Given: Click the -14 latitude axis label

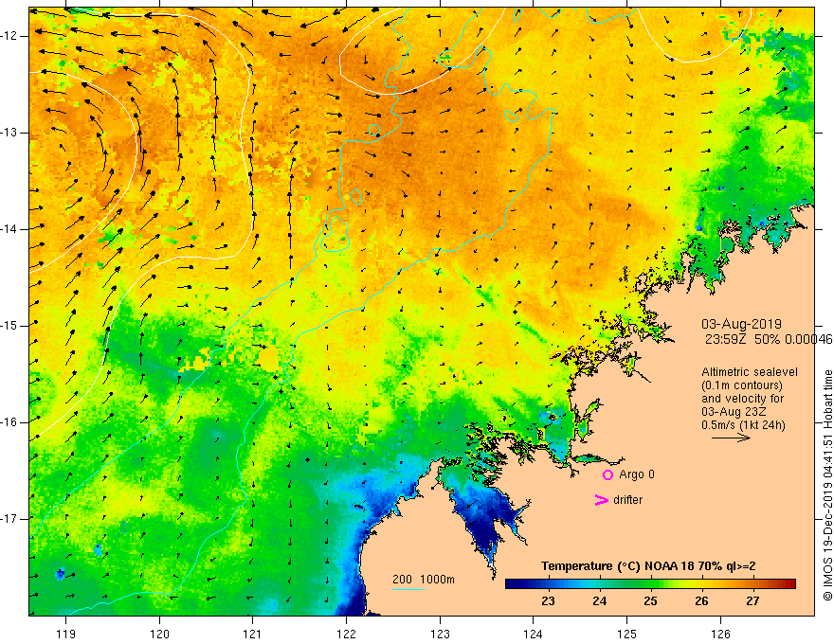Looking at the screenshot, I should [x=9, y=229].
